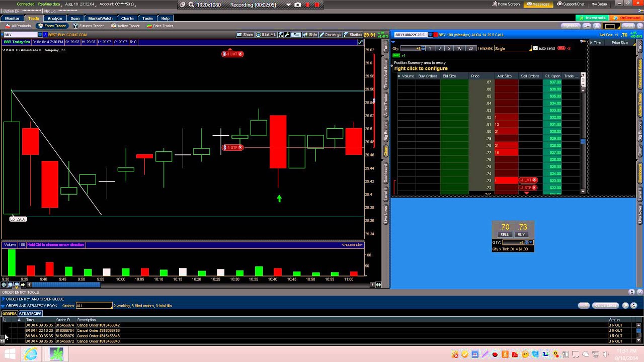Open the Scan tab
Viewport: 644px width, 362px height.
(x=75, y=18)
